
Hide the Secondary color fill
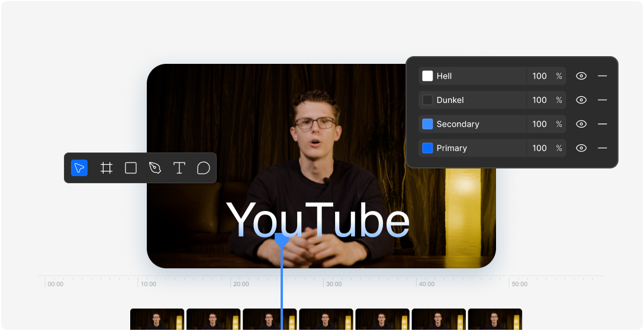[581, 124]
